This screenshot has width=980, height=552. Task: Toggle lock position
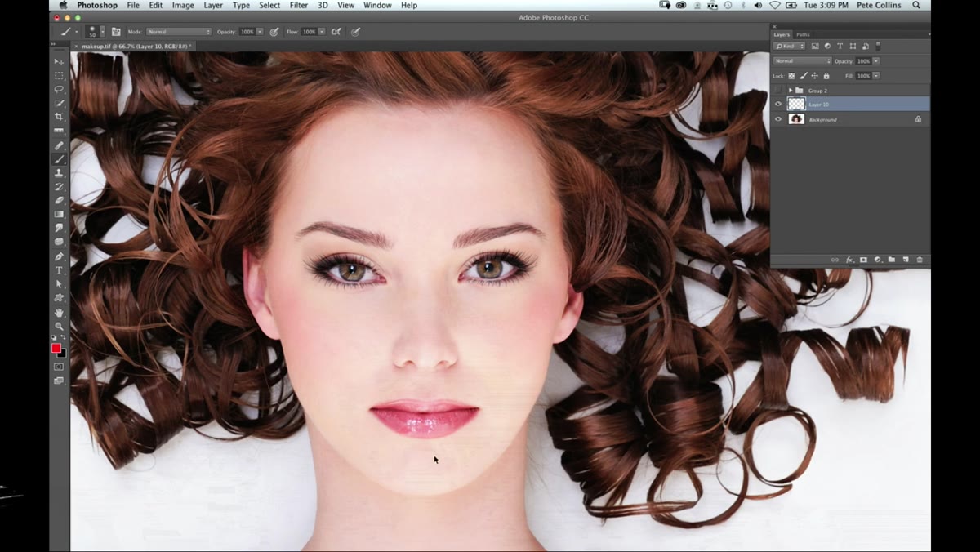pos(814,76)
